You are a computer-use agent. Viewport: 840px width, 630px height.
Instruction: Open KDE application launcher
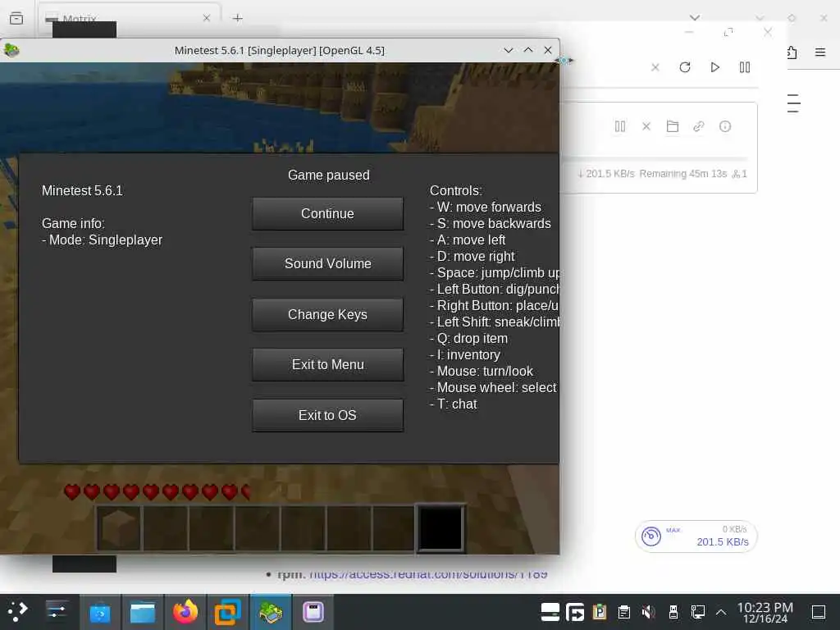(18, 612)
